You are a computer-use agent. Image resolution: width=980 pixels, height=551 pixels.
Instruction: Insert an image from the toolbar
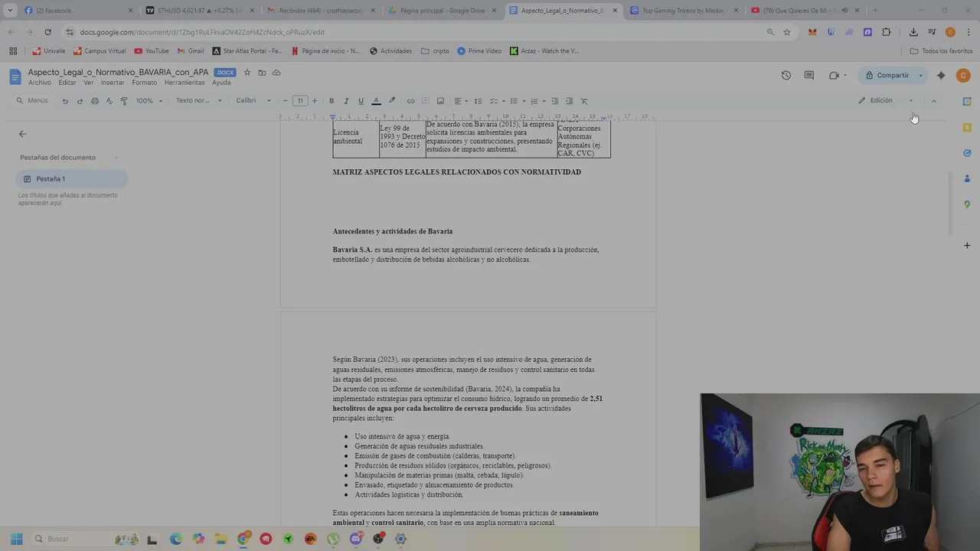coord(440,101)
